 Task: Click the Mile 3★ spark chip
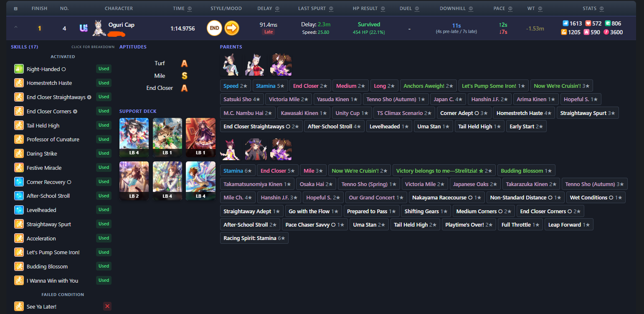(x=314, y=171)
